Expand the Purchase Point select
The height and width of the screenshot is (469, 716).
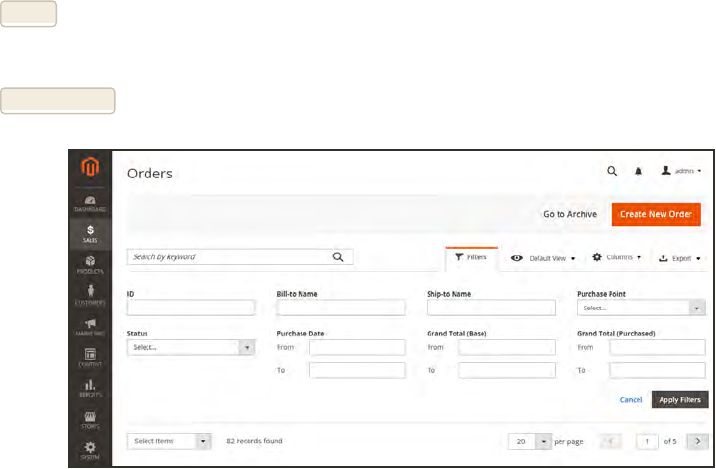click(x=641, y=308)
